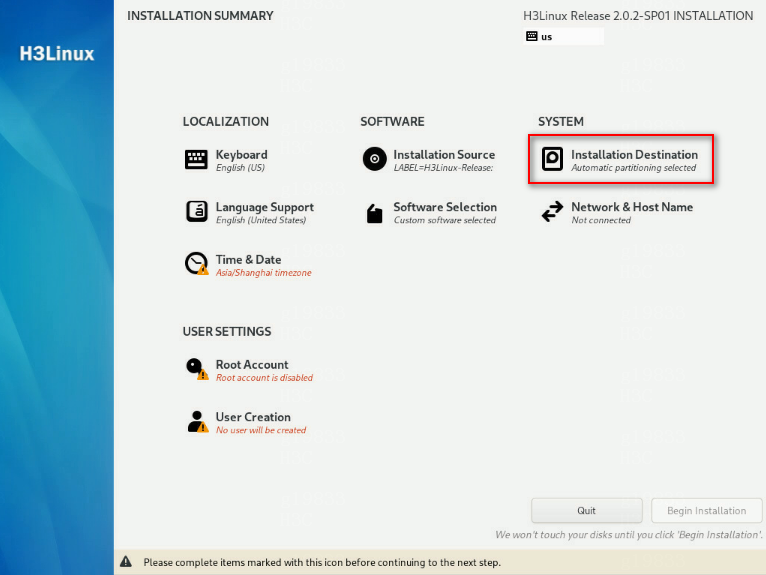Click the warning triangle in the bottom bar
The image size is (766, 575).
pyautogui.click(x=126, y=562)
